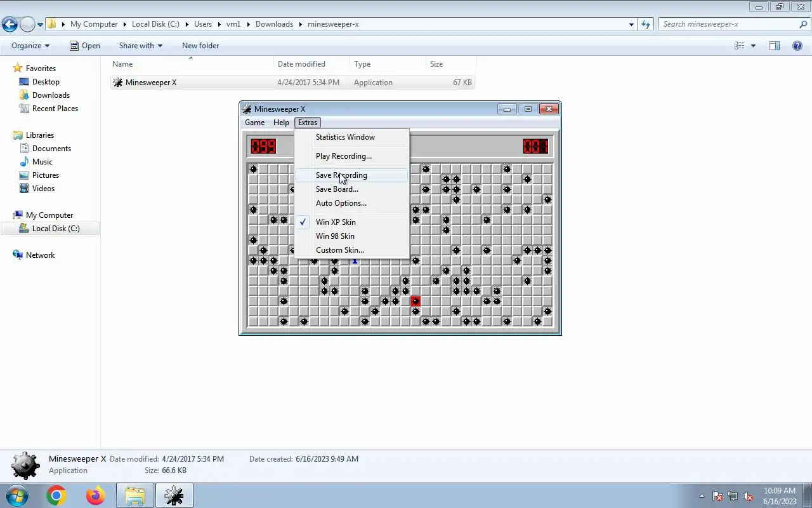812x508 pixels.
Task: Click Minesweeper X title bar icon
Action: (247, 109)
